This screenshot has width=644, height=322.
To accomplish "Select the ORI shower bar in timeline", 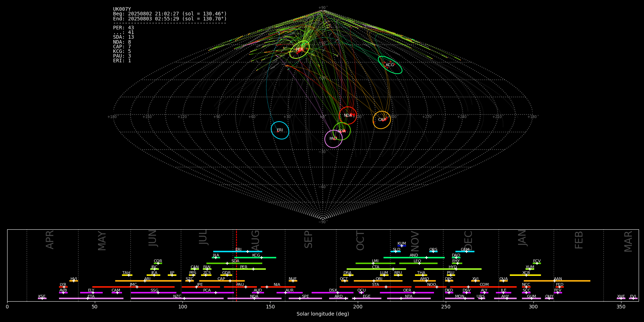I will [378, 281].
